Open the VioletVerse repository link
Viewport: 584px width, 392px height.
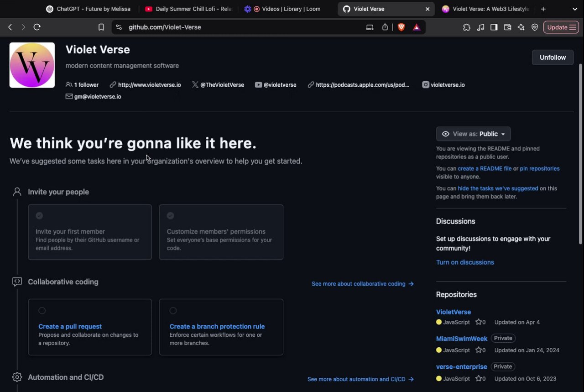point(454,312)
